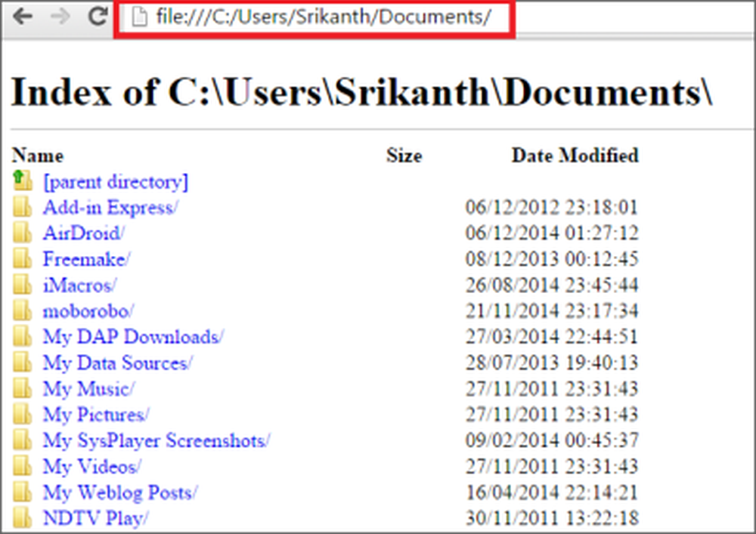Click the browser Forward arrow button

[62, 17]
